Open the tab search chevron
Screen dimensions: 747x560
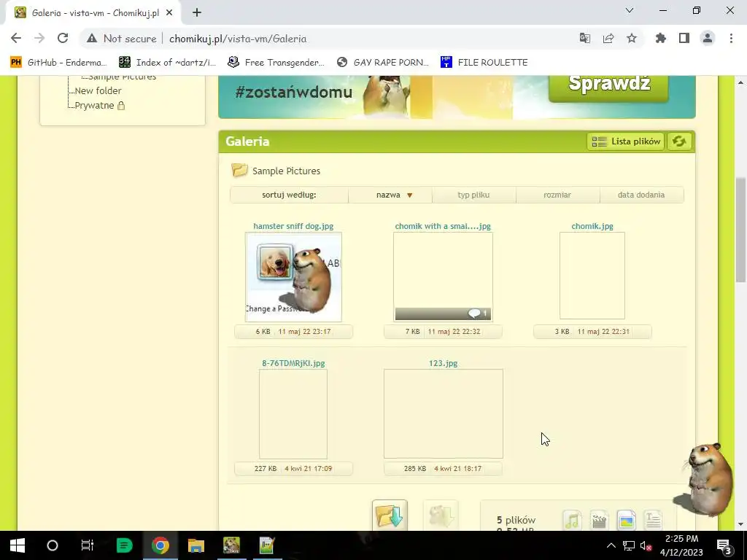[x=630, y=10]
